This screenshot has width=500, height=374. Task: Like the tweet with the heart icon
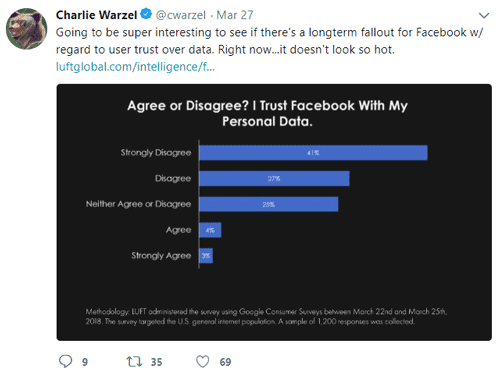[x=203, y=362]
